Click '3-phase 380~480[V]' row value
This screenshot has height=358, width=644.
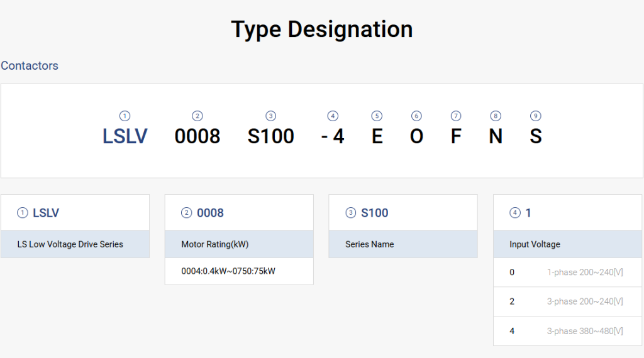tap(585, 331)
